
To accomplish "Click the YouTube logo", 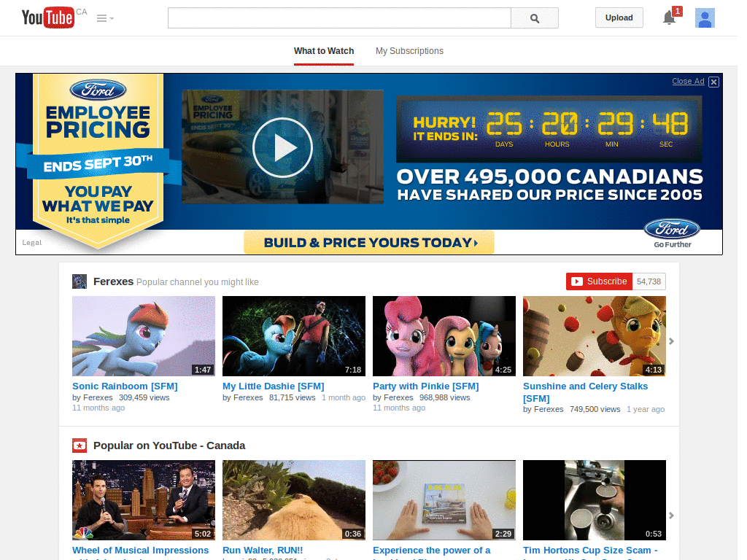I will pyautogui.click(x=48, y=17).
